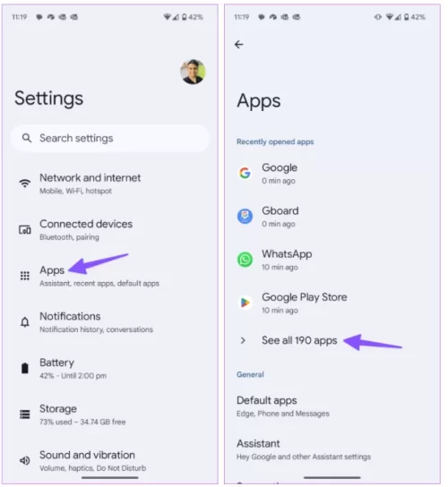The image size is (448, 487).
Task: Open See all 190 apps
Action: 299,341
